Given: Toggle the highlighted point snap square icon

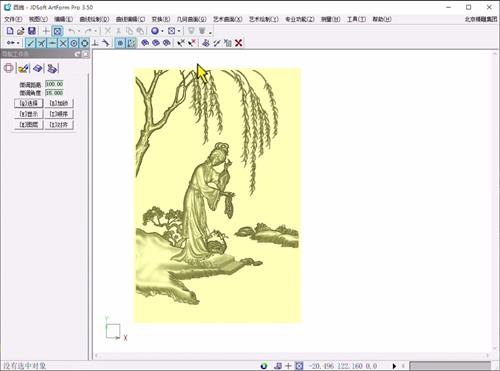Looking at the screenshot, I should coord(120,43).
